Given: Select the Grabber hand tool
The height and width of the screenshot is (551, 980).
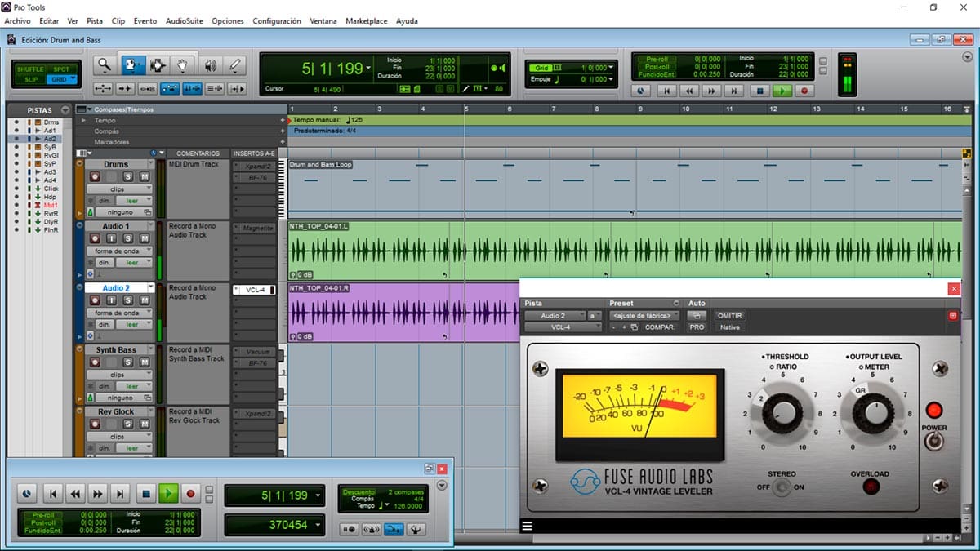Looking at the screenshot, I should (x=184, y=65).
